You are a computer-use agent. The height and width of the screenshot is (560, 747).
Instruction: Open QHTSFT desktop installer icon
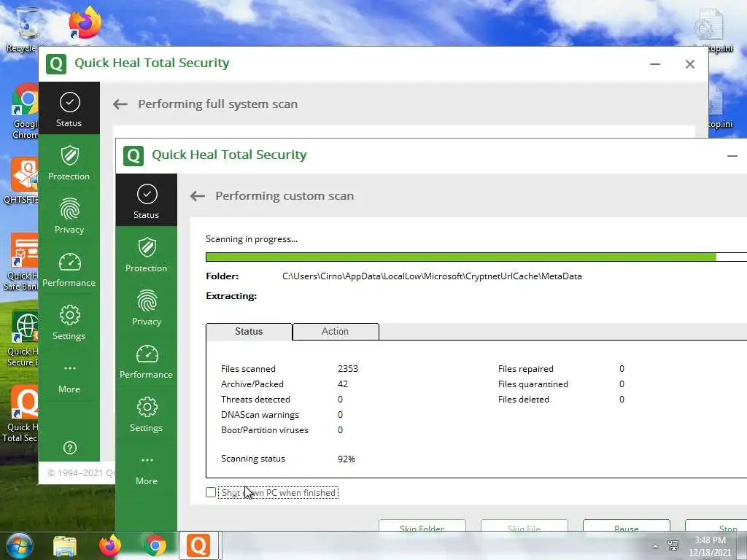pos(23,181)
